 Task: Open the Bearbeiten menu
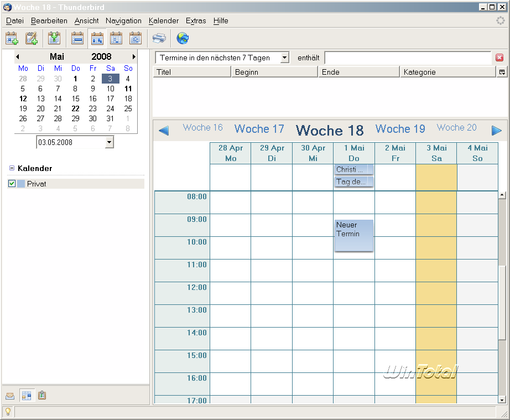click(49, 20)
